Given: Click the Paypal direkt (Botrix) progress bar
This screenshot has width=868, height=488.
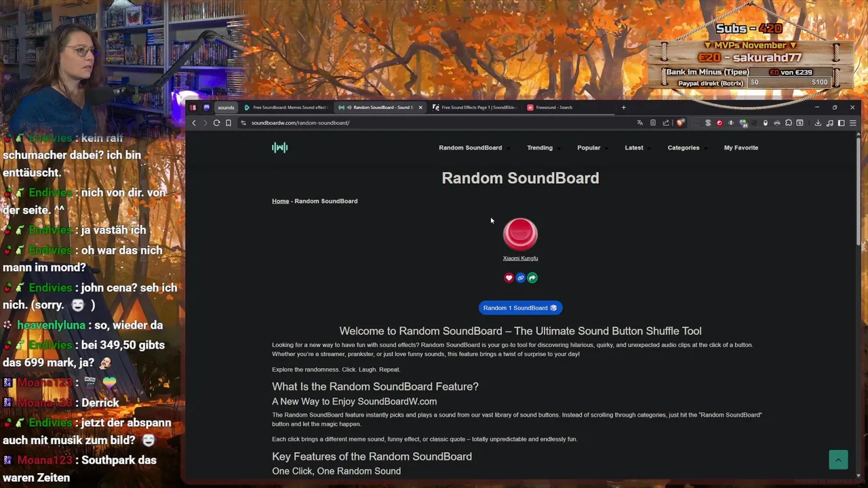Looking at the screenshot, I should (x=788, y=83).
